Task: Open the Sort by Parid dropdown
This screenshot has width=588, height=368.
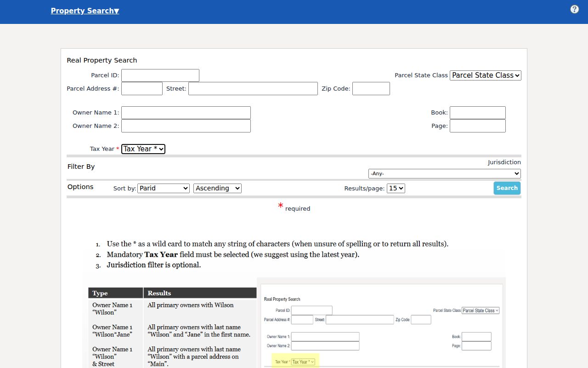Action: (x=164, y=188)
